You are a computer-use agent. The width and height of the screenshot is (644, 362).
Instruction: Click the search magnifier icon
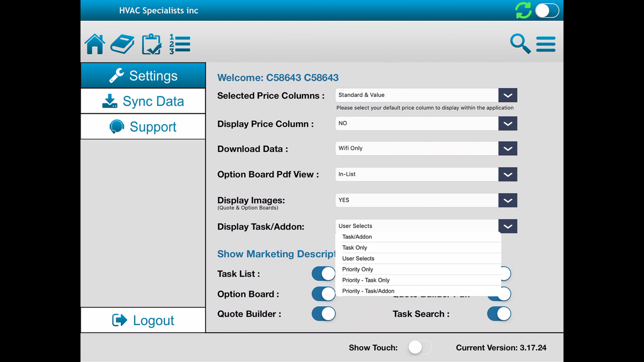point(520,44)
